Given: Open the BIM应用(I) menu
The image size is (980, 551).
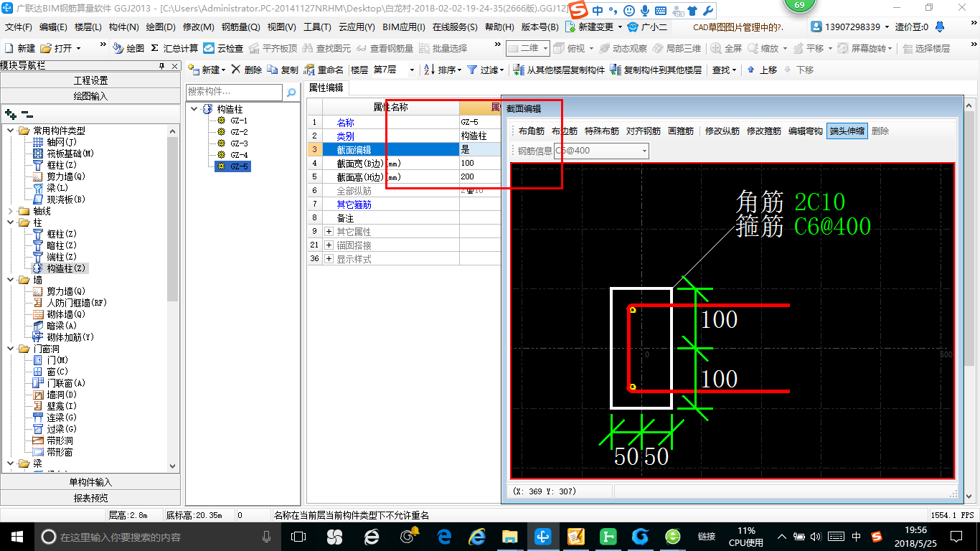Looking at the screenshot, I should 404,27.
